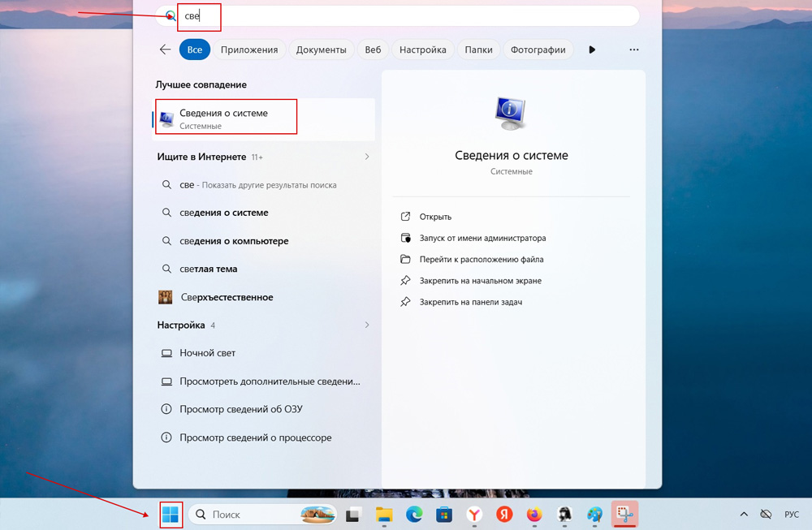Click the taskbar Поиск search box

tap(262, 515)
